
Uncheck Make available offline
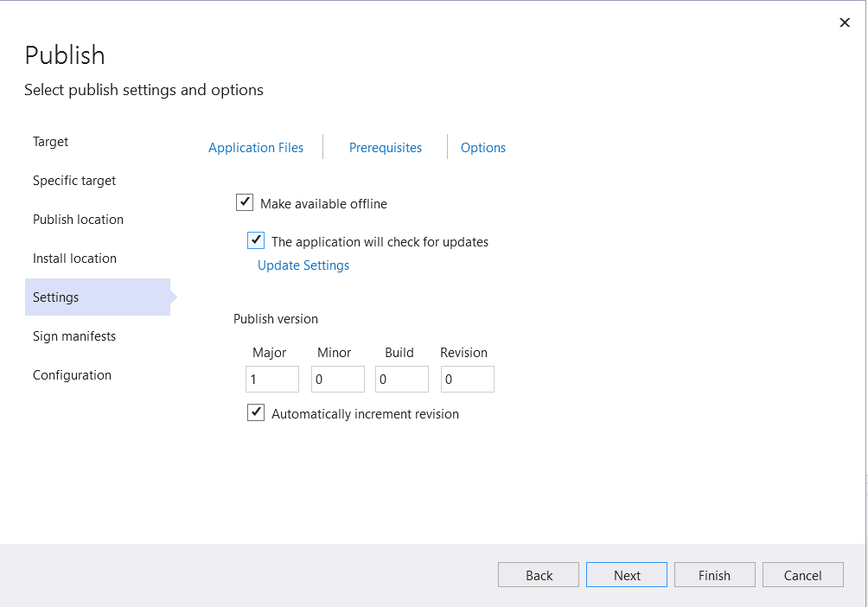tap(245, 202)
